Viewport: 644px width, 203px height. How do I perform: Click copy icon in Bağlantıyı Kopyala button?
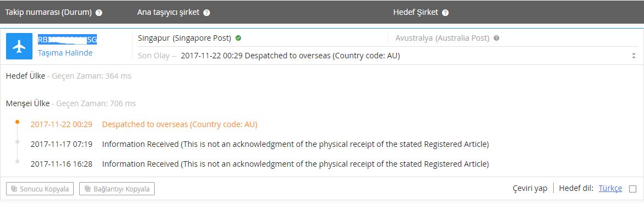(x=88, y=189)
